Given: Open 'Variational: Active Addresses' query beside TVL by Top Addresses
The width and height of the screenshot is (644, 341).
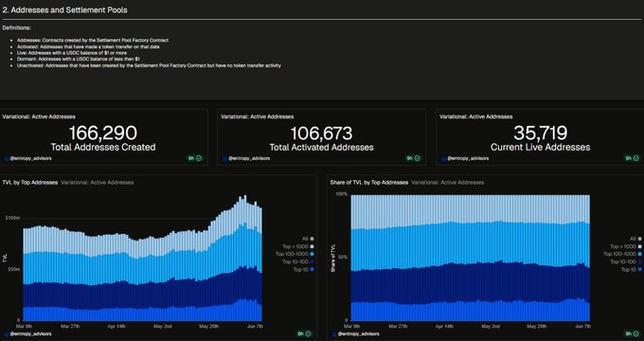Looking at the screenshot, I should [x=98, y=183].
